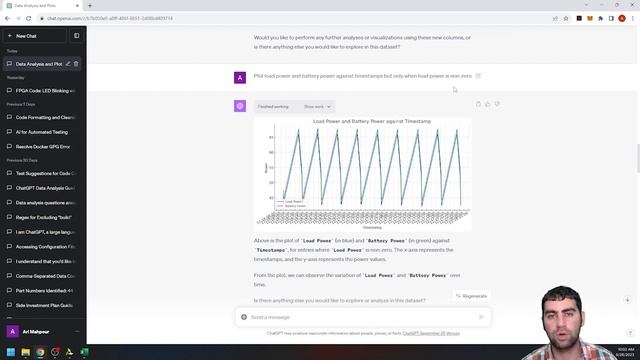Give the response a thumbs down
The height and width of the screenshot is (360, 640).
tap(497, 104)
